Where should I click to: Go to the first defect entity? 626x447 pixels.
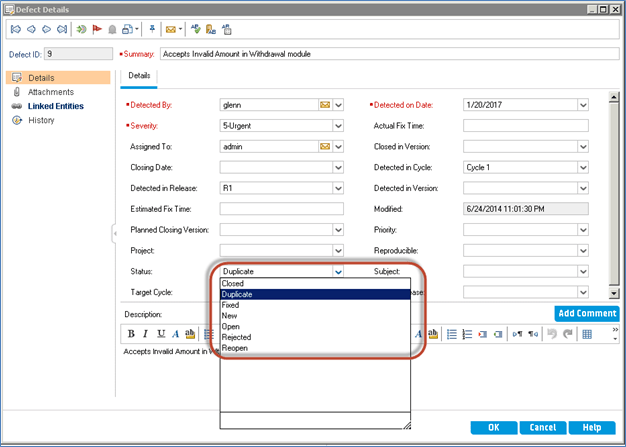click(x=16, y=29)
